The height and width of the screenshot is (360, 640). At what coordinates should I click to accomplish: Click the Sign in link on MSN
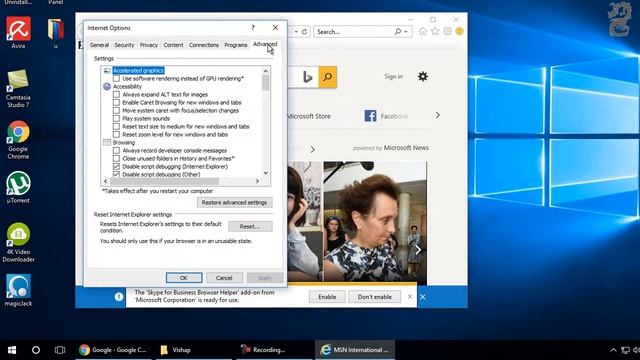click(393, 76)
